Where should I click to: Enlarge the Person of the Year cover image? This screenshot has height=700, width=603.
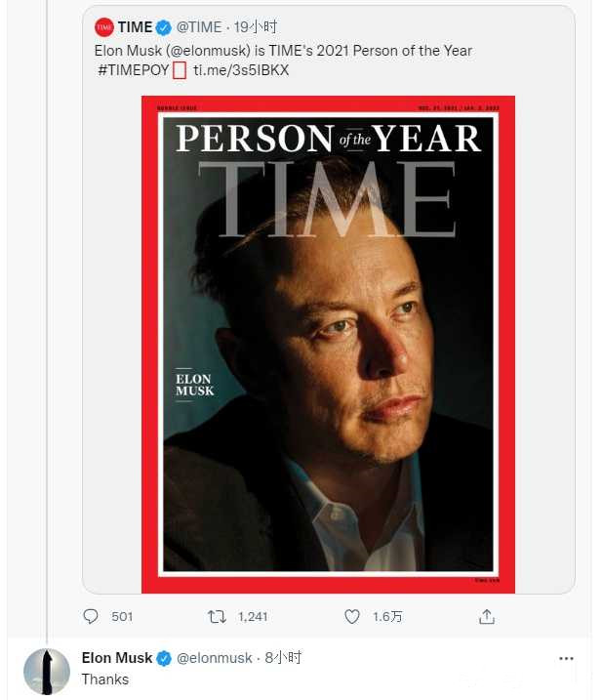(x=328, y=344)
